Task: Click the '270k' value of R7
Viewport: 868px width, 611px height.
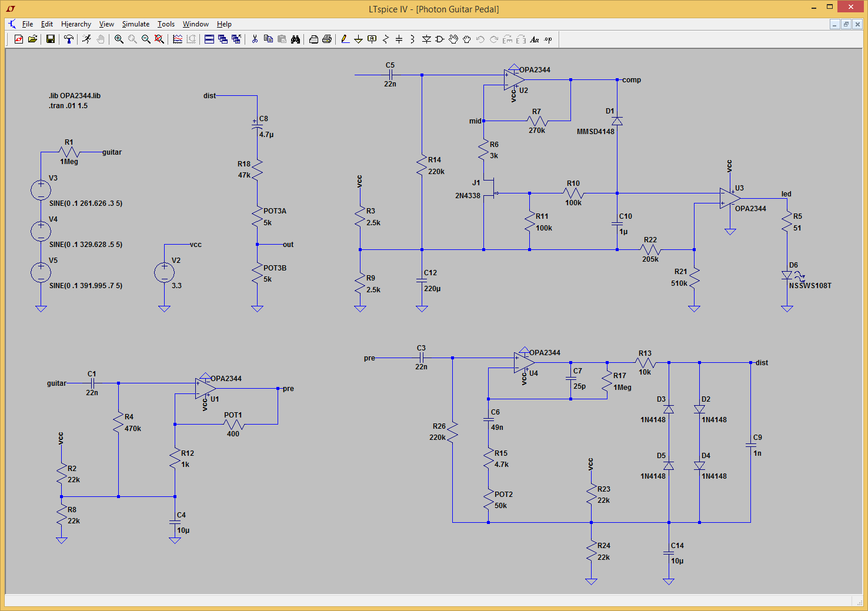Action: point(536,131)
